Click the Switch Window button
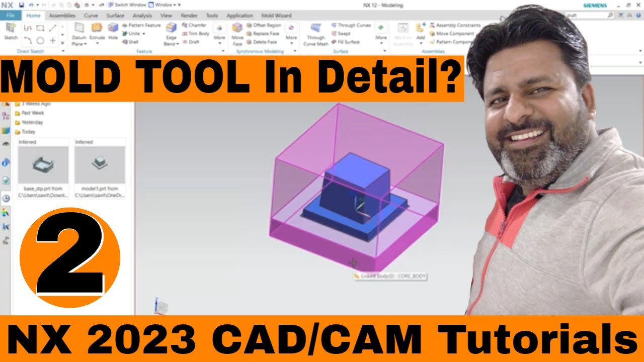 click(126, 5)
